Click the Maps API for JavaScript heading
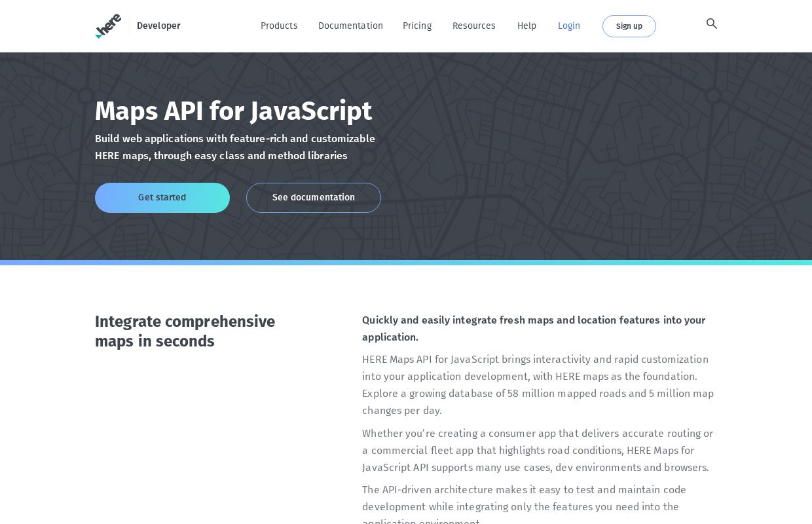Image resolution: width=812 pixels, height=524 pixels. point(233,111)
